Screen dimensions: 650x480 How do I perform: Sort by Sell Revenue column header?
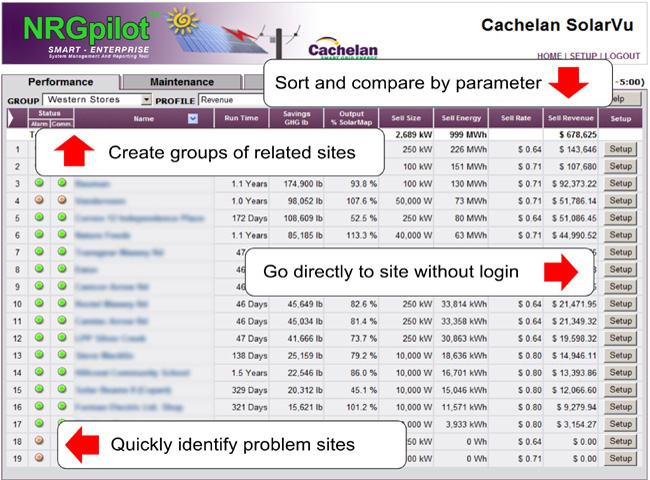click(572, 118)
